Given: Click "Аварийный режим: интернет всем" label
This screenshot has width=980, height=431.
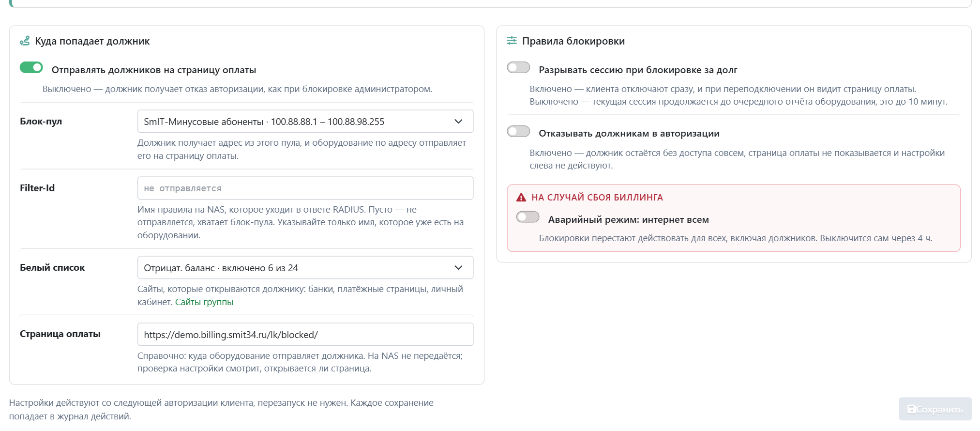Looking at the screenshot, I should coord(629,219).
